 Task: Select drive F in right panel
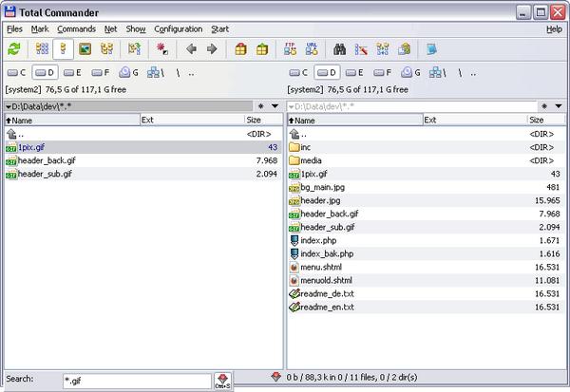(383, 73)
